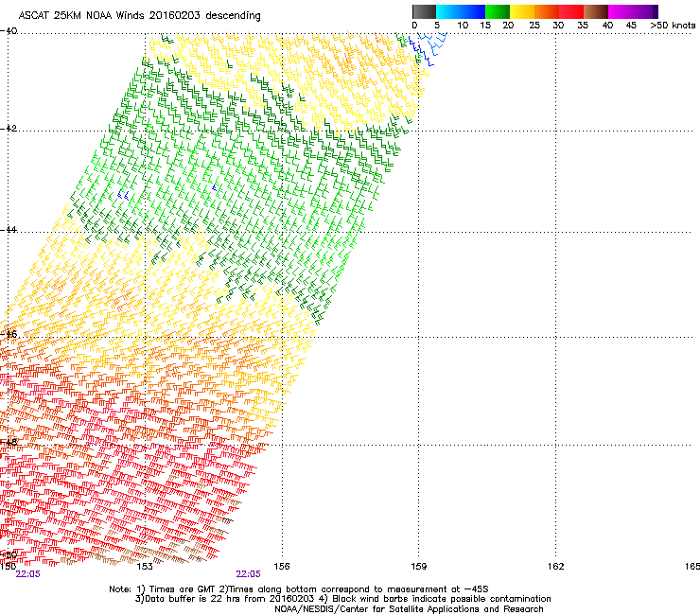The height and width of the screenshot is (615, 700).
Task: Pick the red 30-35 knots legend segment
Action: (571, 11)
